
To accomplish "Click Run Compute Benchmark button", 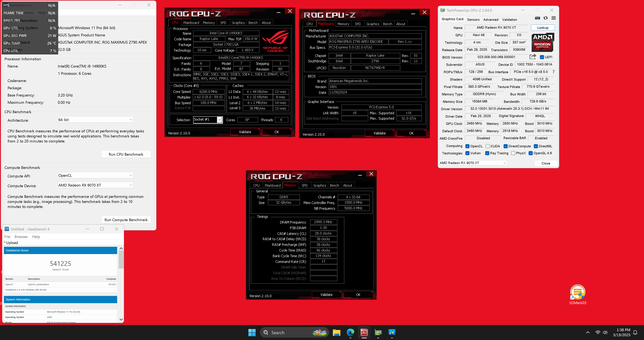I will pos(126,220).
